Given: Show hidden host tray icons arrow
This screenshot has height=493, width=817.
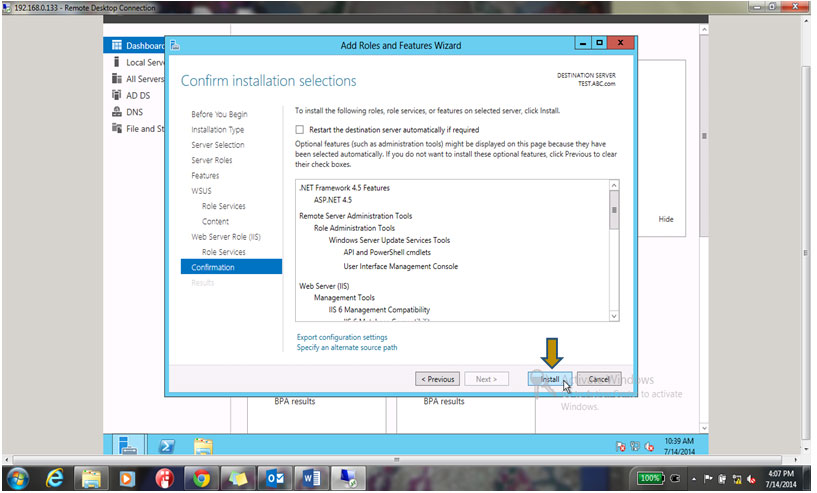Looking at the screenshot, I should (694, 478).
